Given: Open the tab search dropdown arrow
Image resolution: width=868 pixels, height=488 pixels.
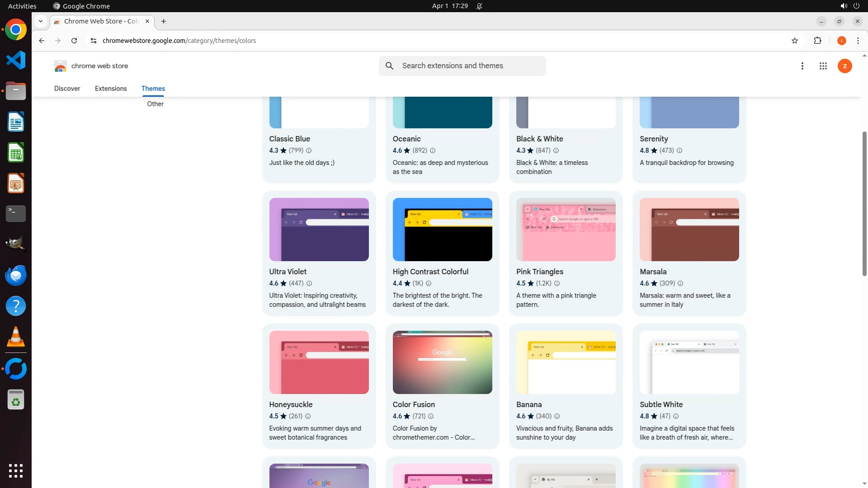Looking at the screenshot, I should (41, 21).
